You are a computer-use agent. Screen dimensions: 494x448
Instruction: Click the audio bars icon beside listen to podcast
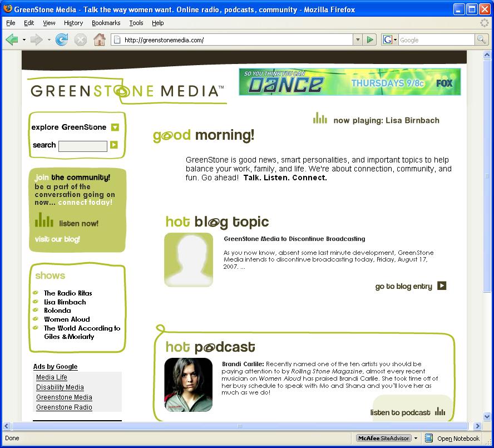click(440, 411)
